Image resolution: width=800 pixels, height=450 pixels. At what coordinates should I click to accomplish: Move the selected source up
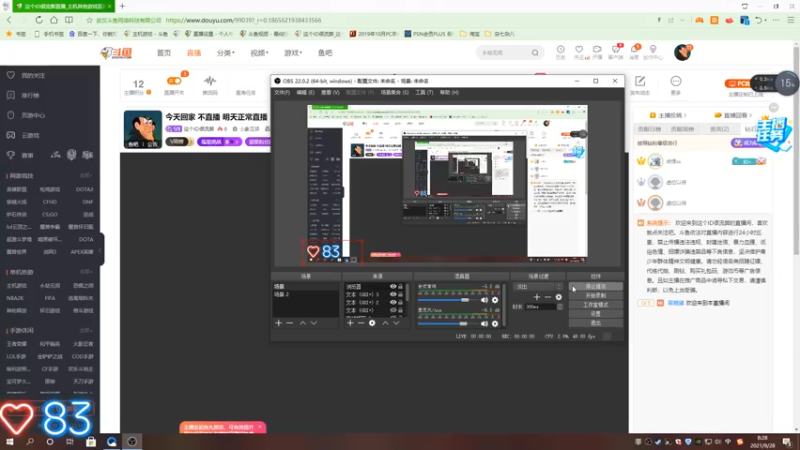pos(385,323)
